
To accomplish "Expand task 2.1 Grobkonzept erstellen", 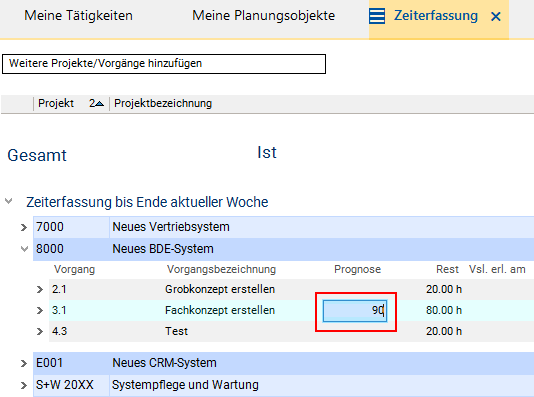I will [x=40, y=289].
